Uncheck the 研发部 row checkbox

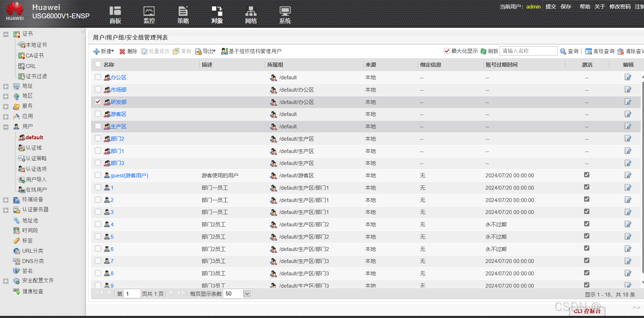point(98,102)
